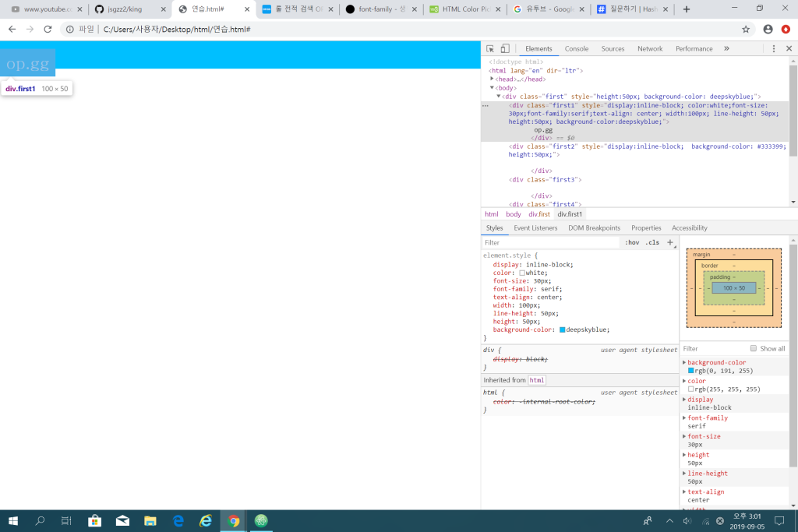Image resolution: width=798 pixels, height=532 pixels.
Task: Enable the Show all checkbox
Action: (x=754, y=348)
